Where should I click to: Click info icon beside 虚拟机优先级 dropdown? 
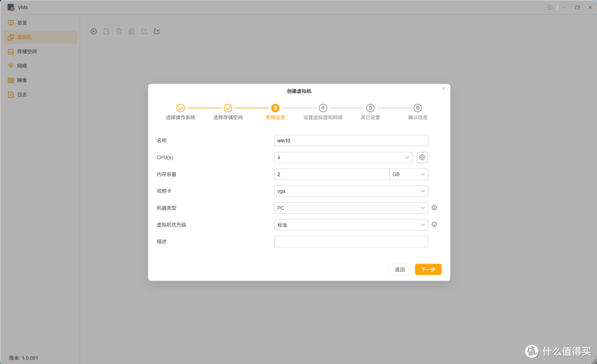[434, 224]
